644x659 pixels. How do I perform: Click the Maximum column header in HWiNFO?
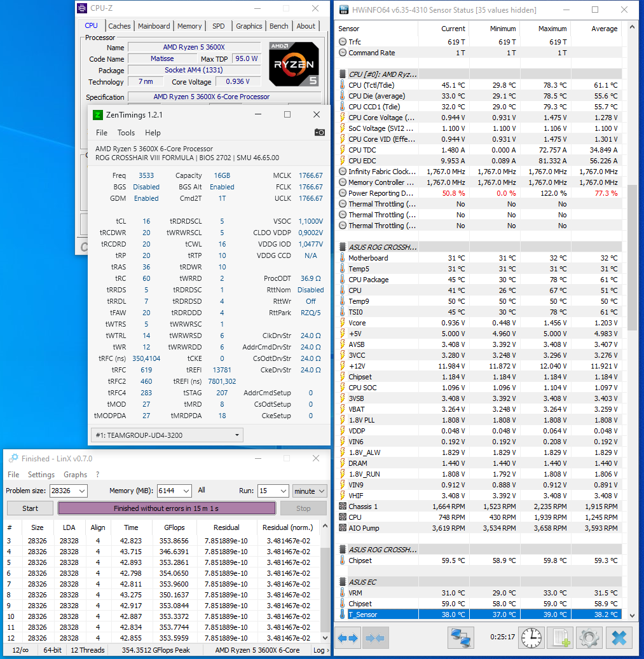tap(545, 29)
